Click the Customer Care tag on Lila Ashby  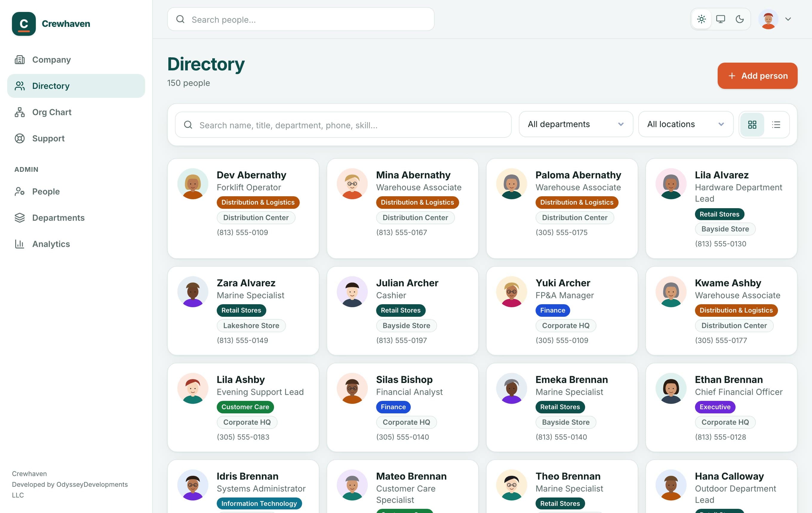click(245, 407)
